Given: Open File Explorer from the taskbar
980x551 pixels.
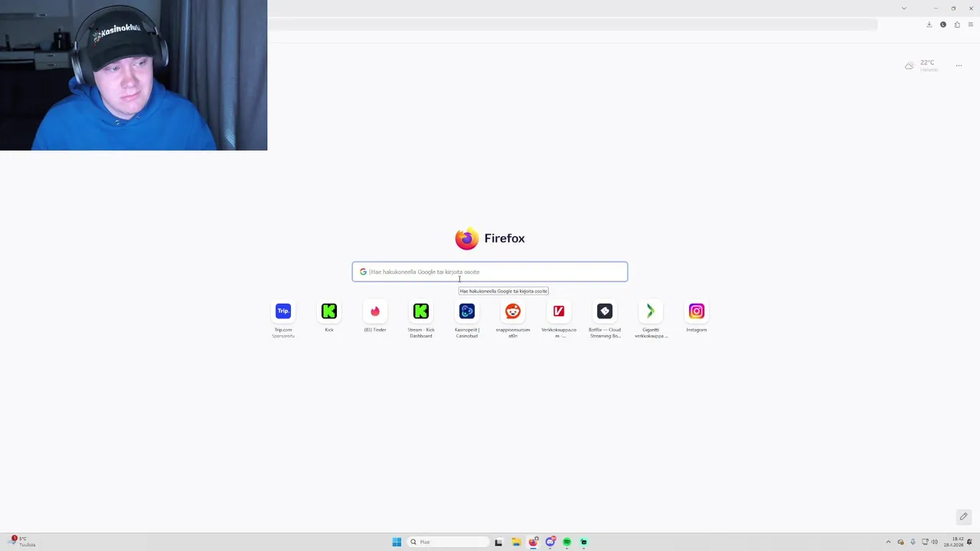Looking at the screenshot, I should [x=516, y=542].
